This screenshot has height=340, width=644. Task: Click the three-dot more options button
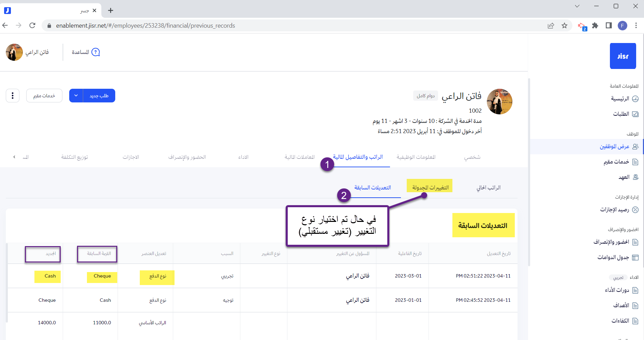click(13, 96)
